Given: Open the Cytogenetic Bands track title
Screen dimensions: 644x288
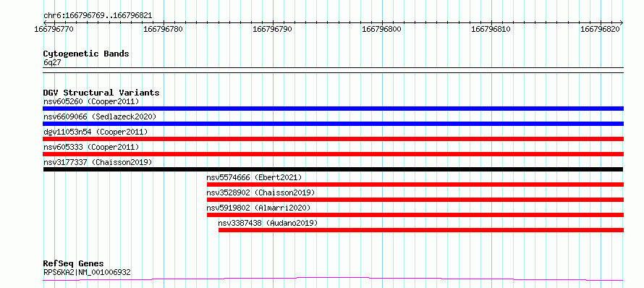Looking at the screenshot, I should (86, 54).
